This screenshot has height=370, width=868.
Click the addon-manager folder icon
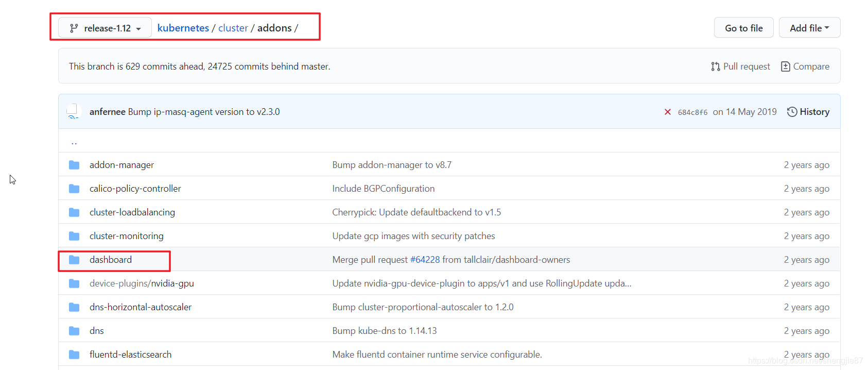74,165
